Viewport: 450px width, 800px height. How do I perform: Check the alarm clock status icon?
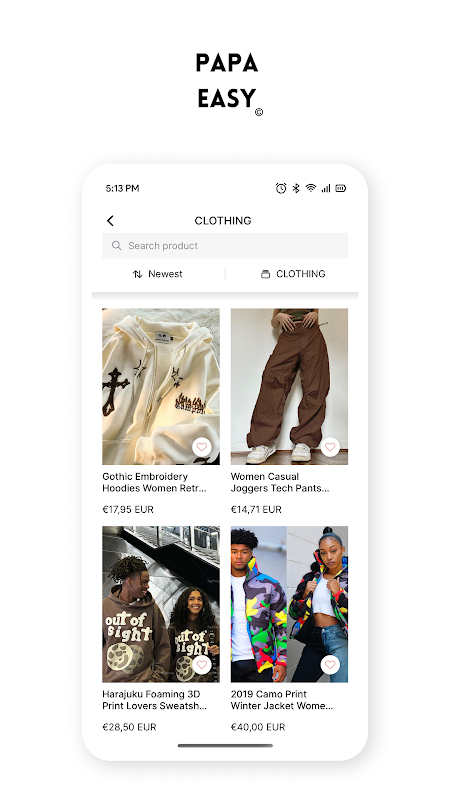281,188
